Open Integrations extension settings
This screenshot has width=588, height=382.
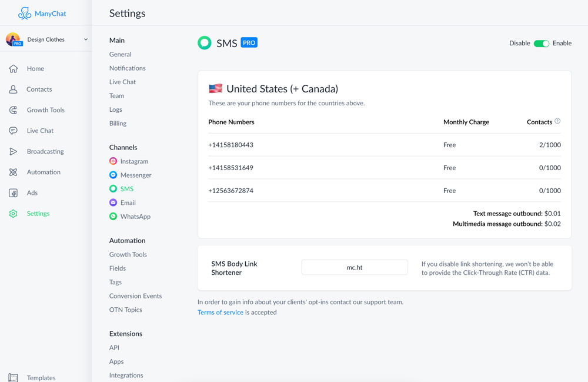point(126,376)
